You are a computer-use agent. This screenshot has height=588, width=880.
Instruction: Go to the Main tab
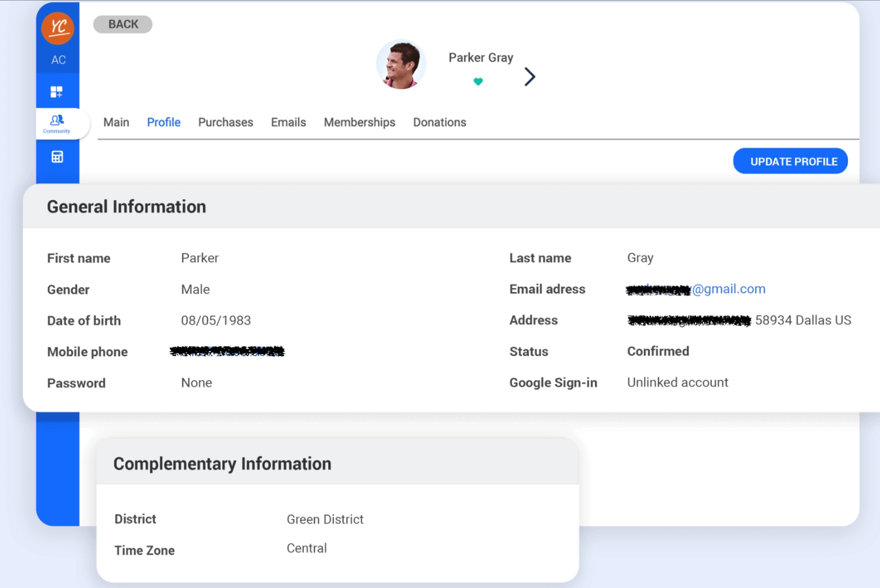click(x=116, y=122)
